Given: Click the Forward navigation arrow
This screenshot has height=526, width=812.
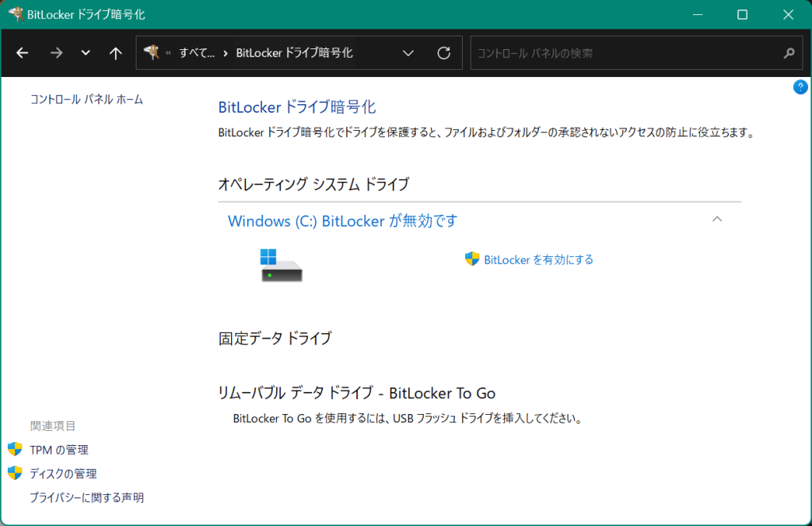Looking at the screenshot, I should [56, 53].
